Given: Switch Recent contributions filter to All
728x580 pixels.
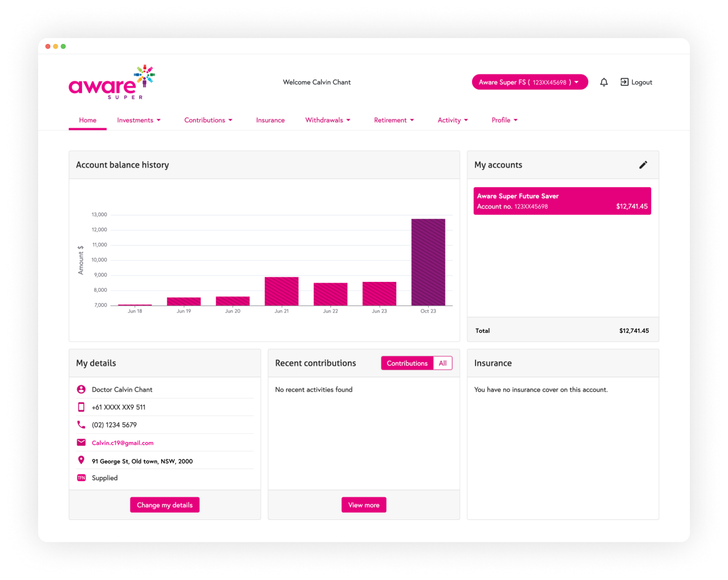Looking at the screenshot, I should click(x=443, y=363).
